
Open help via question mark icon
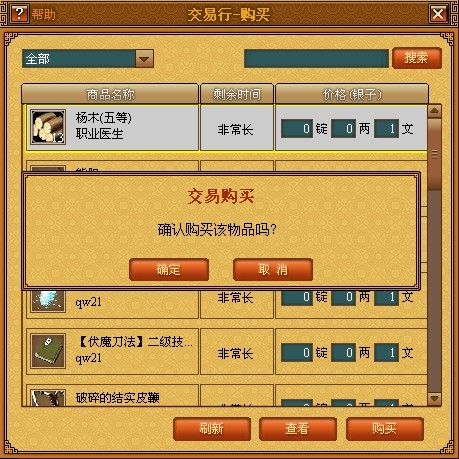pos(19,14)
